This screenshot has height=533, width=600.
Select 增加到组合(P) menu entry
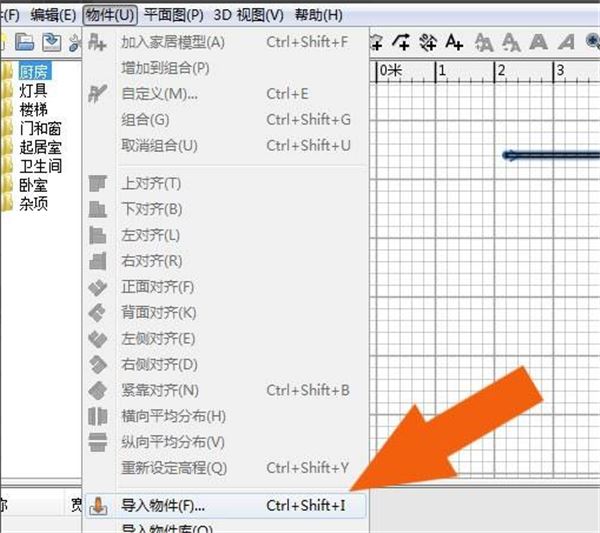point(225,68)
